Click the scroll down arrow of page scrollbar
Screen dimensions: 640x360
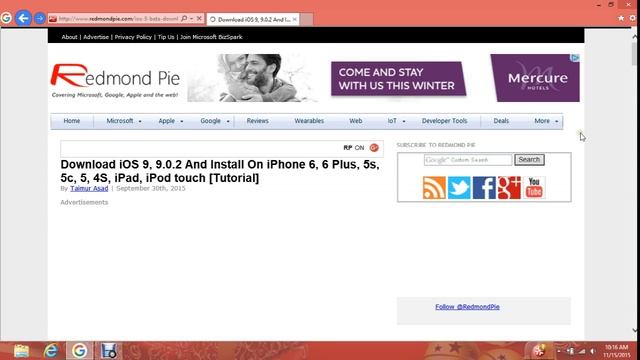pyautogui.click(x=635, y=330)
